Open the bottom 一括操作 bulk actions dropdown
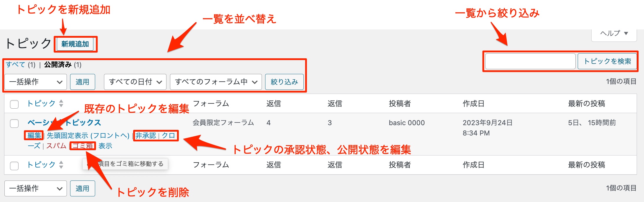Image resolution: width=644 pixels, height=202 pixels. click(x=36, y=188)
